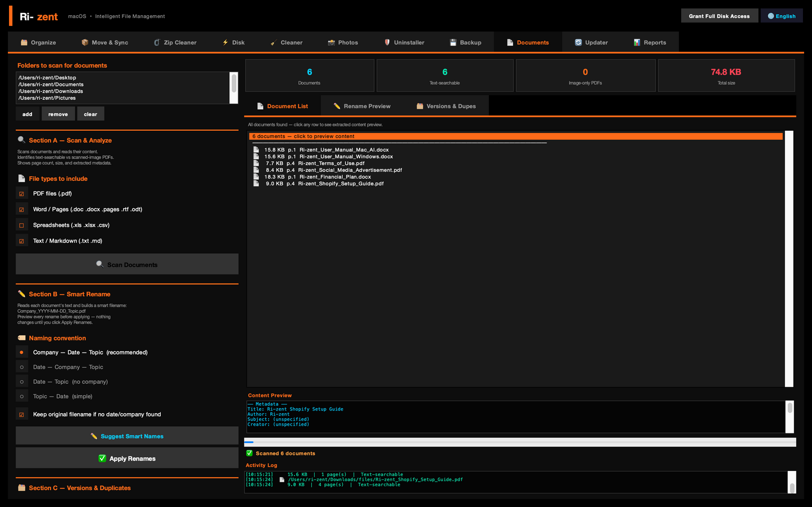Image resolution: width=812 pixels, height=507 pixels.
Task: Open the Organize tab
Action: pyautogui.click(x=38, y=42)
